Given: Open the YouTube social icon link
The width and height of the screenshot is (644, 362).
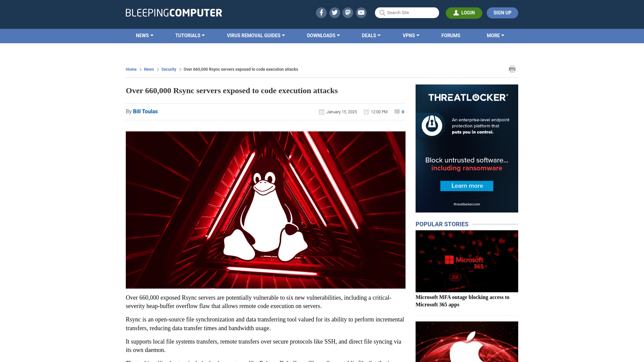Looking at the screenshot, I should pos(361,12).
